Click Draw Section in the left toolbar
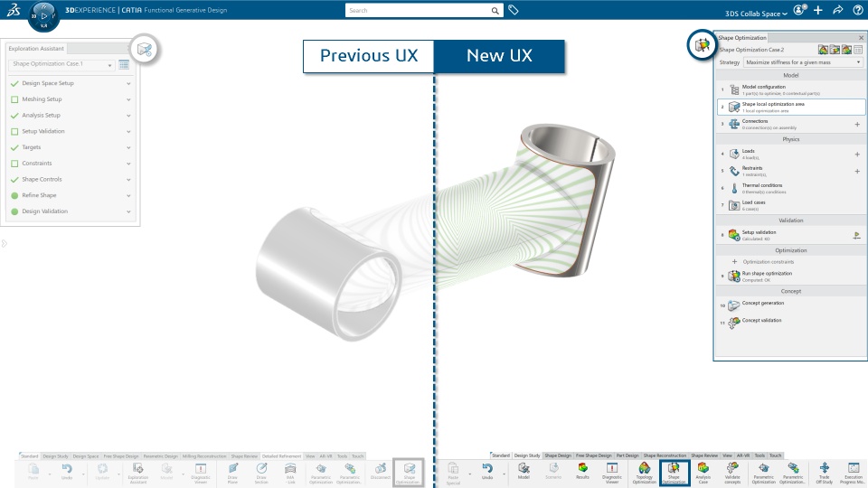 261,474
